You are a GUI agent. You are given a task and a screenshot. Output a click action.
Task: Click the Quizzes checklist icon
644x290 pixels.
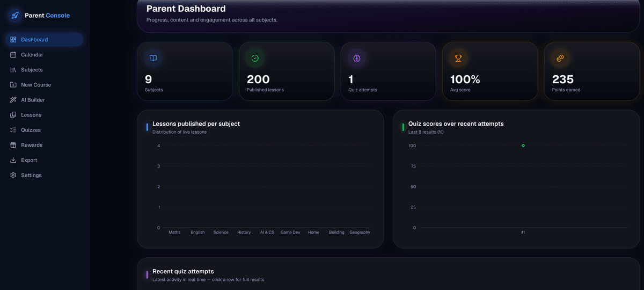click(x=13, y=130)
